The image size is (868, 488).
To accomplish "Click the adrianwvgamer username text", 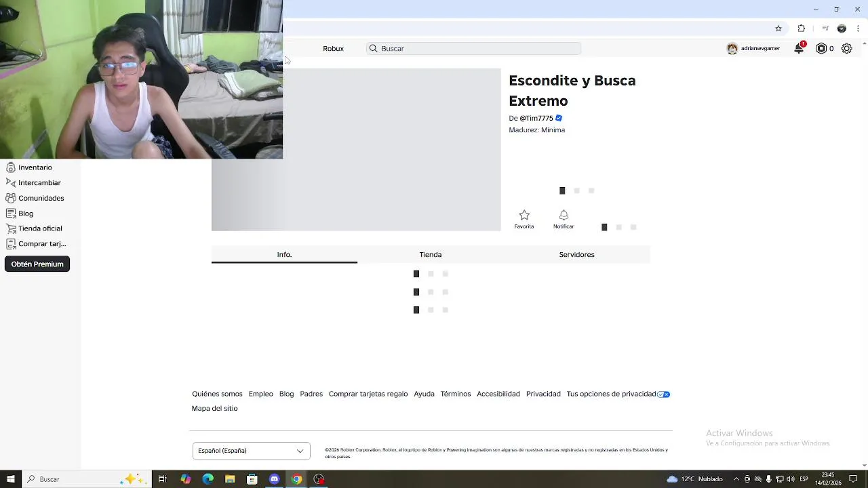I will click(x=760, y=49).
